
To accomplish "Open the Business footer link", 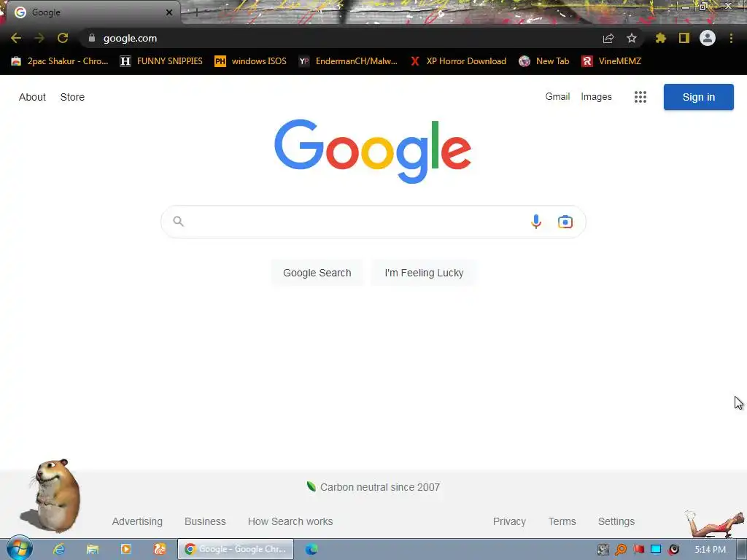I will tap(205, 521).
